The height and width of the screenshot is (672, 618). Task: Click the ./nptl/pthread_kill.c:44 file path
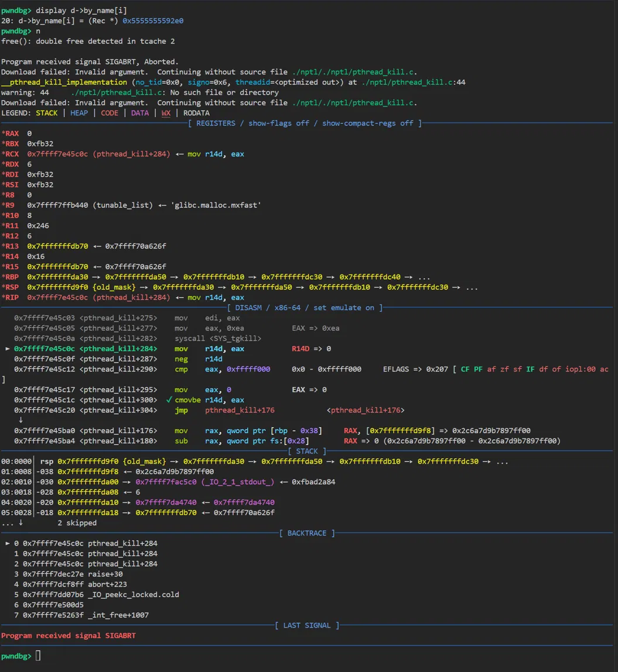click(413, 83)
